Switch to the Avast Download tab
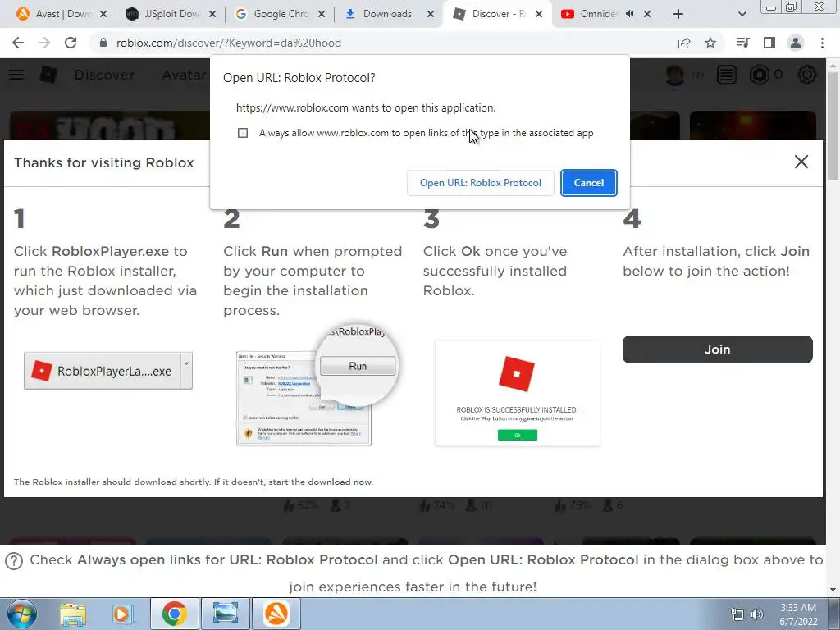Viewport: 840px width, 630px height. pyautogui.click(x=61, y=14)
